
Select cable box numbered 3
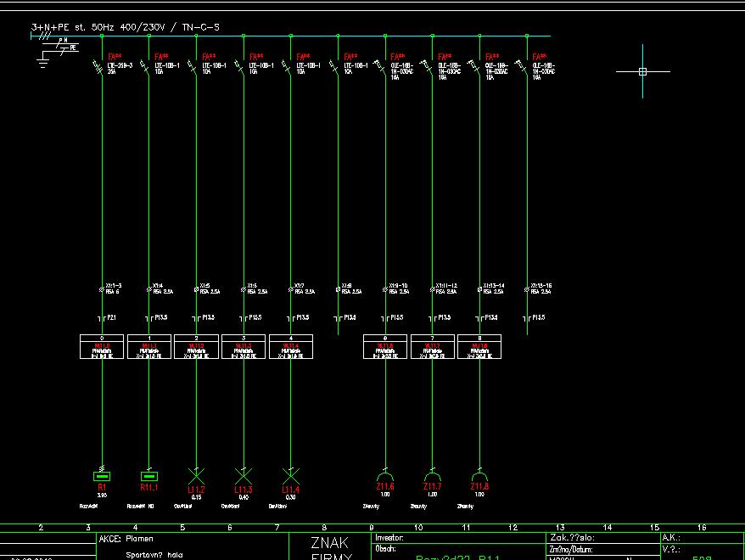coord(244,347)
